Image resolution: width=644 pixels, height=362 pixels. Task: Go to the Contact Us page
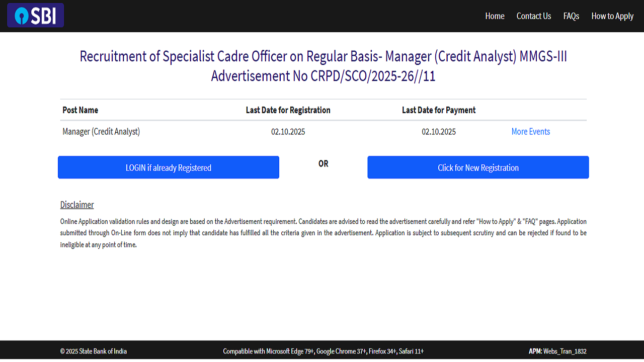[534, 16]
